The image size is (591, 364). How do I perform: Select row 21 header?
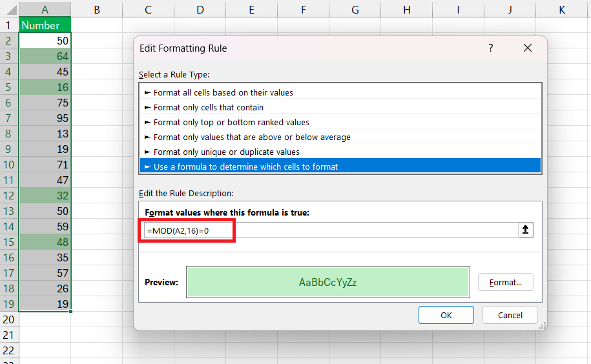tap(10, 335)
